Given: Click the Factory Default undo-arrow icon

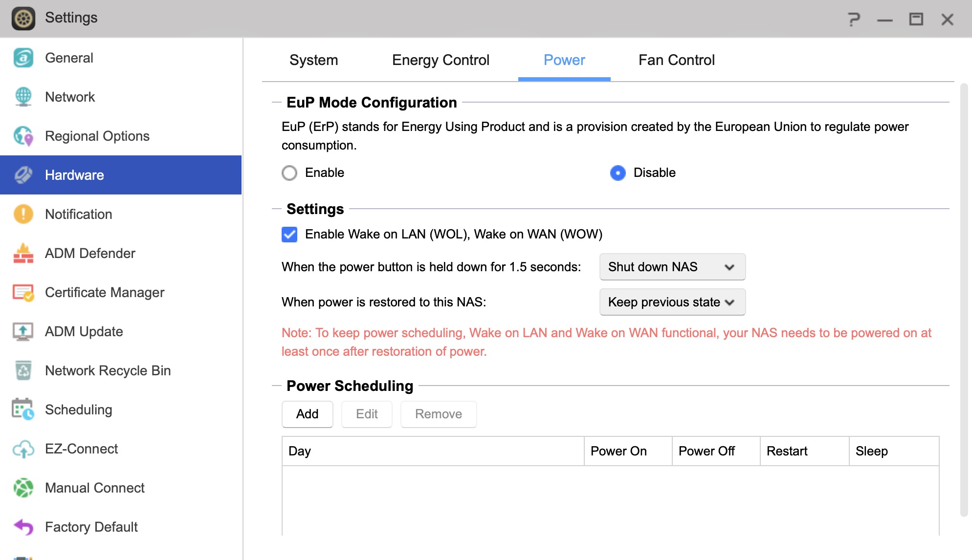Looking at the screenshot, I should [x=23, y=527].
